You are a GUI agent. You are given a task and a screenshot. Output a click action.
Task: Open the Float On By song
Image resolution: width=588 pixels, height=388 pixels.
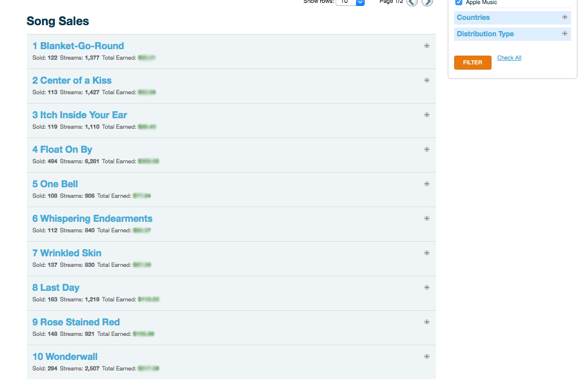(63, 149)
